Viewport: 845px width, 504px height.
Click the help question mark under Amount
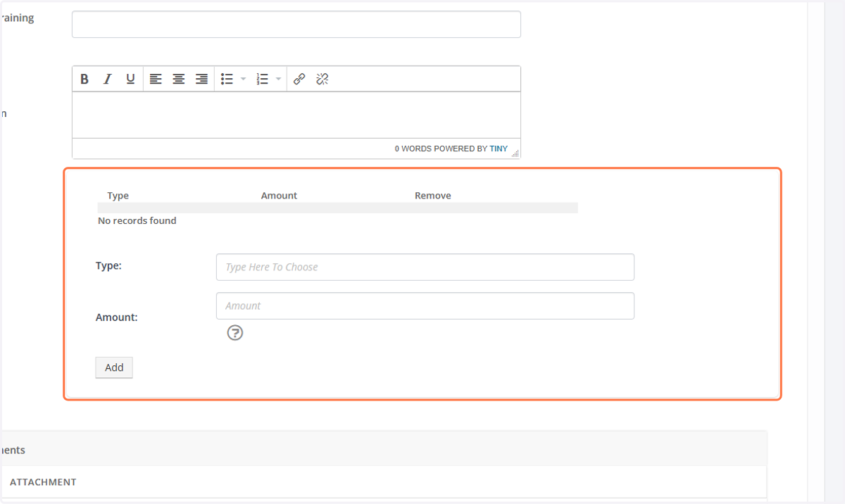pyautogui.click(x=235, y=333)
